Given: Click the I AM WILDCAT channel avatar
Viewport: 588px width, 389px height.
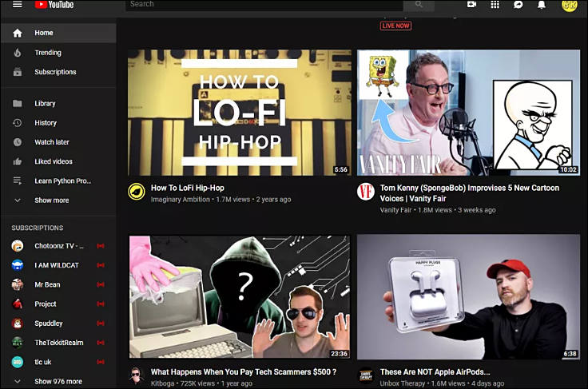Looking at the screenshot, I should coord(18,265).
